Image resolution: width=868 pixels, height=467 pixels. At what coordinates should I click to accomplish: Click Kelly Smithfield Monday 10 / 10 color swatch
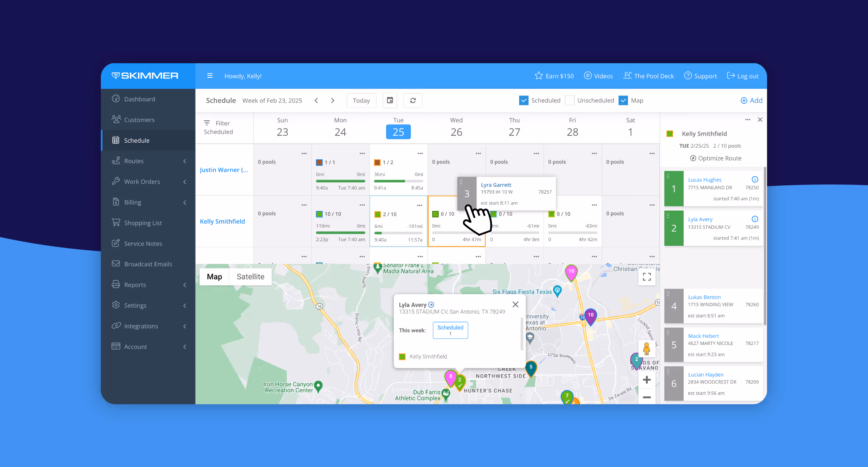pos(319,214)
